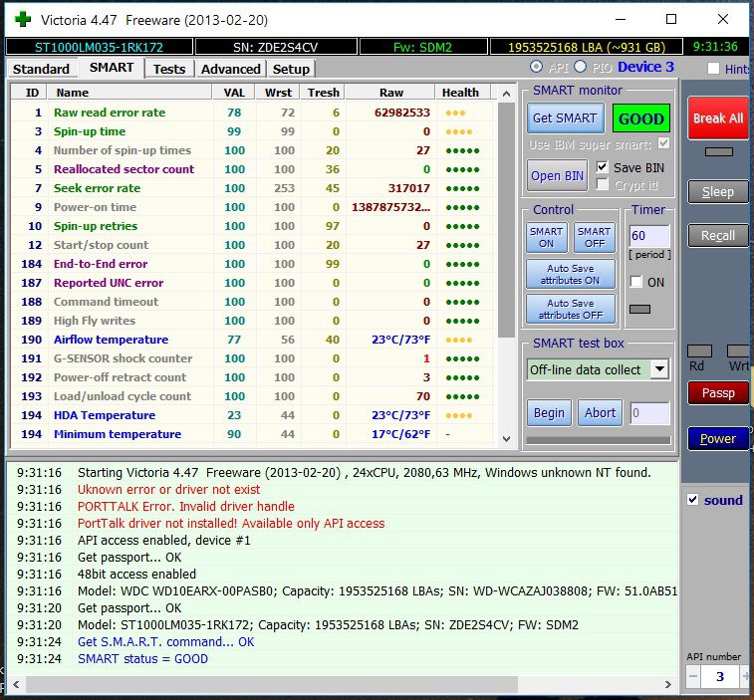Screen dimensions: 754x700
Task: Click the SMART OFF button
Action: click(595, 238)
